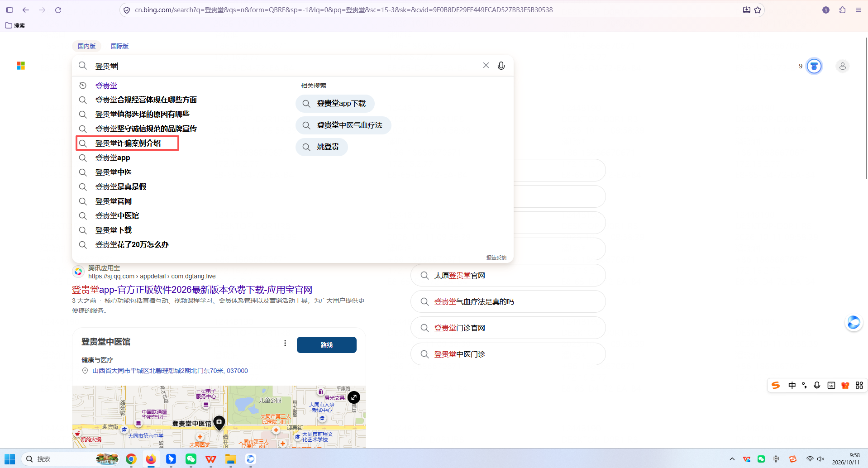Image resolution: width=868 pixels, height=468 pixels.
Task: Bookmark this page with the star icon
Action: click(x=758, y=10)
